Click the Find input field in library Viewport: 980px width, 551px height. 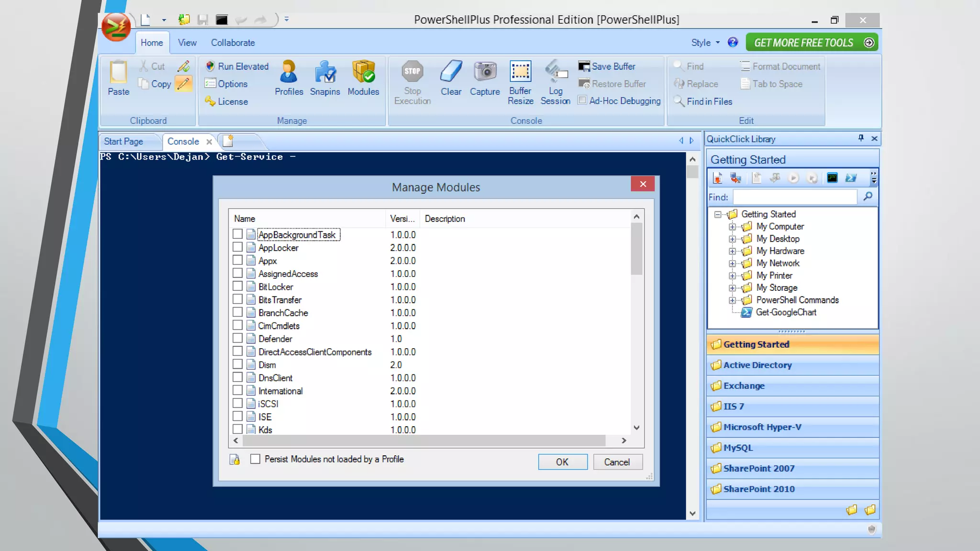pyautogui.click(x=794, y=197)
